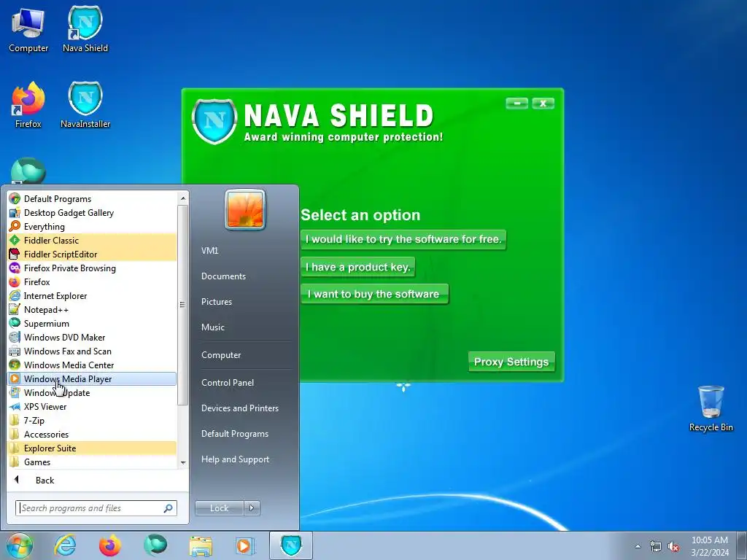Expand the Games folder
747x560 pixels.
(93, 462)
